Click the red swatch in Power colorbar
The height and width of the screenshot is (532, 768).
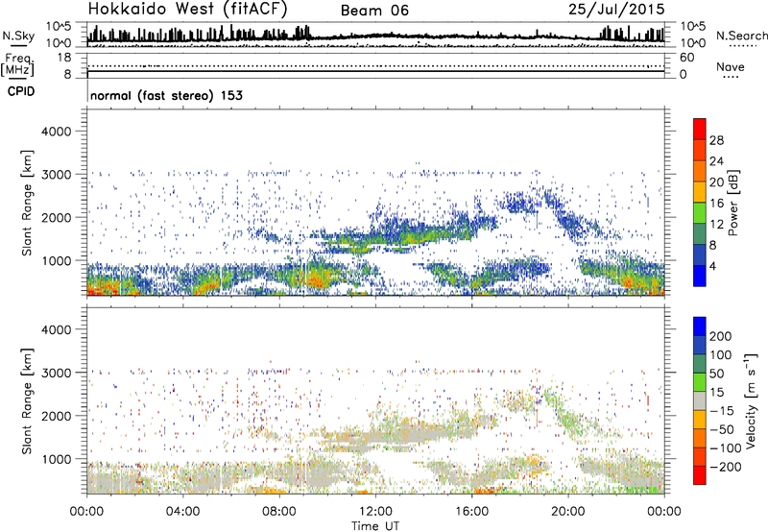[700, 129]
